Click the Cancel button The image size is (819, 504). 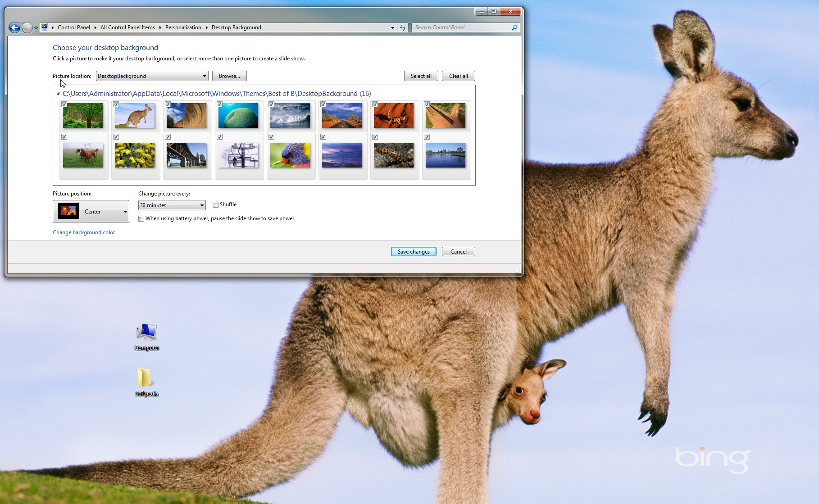tap(459, 252)
